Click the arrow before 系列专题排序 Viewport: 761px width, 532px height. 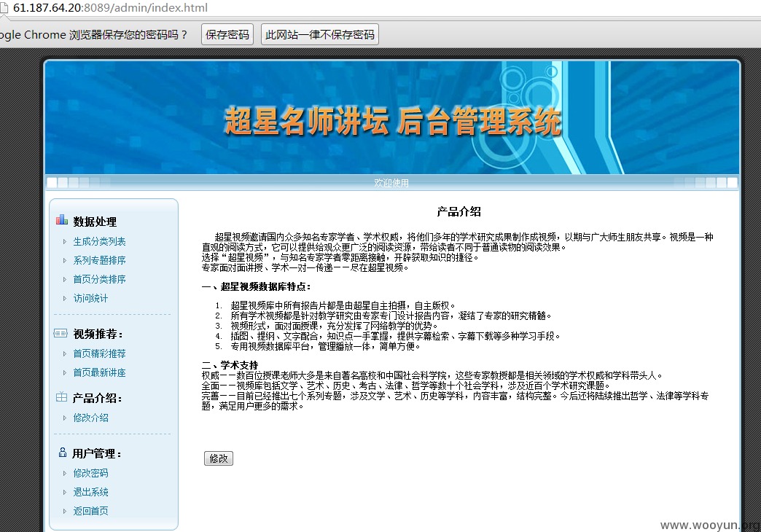(x=65, y=260)
